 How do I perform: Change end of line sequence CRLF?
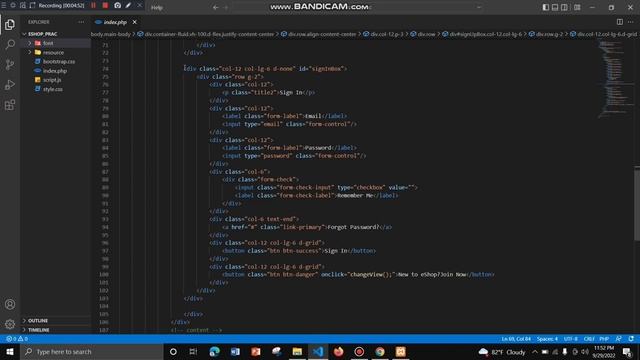[x=589, y=339]
